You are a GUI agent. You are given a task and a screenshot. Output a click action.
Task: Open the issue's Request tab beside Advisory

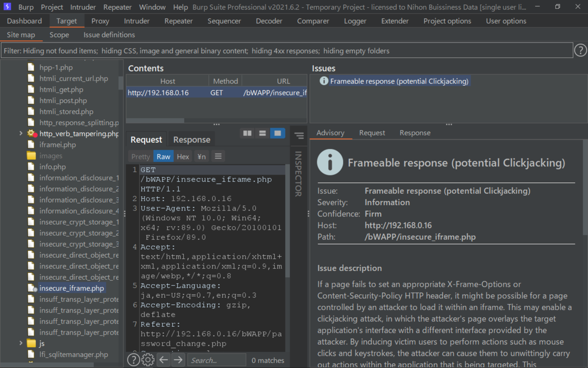tap(372, 133)
